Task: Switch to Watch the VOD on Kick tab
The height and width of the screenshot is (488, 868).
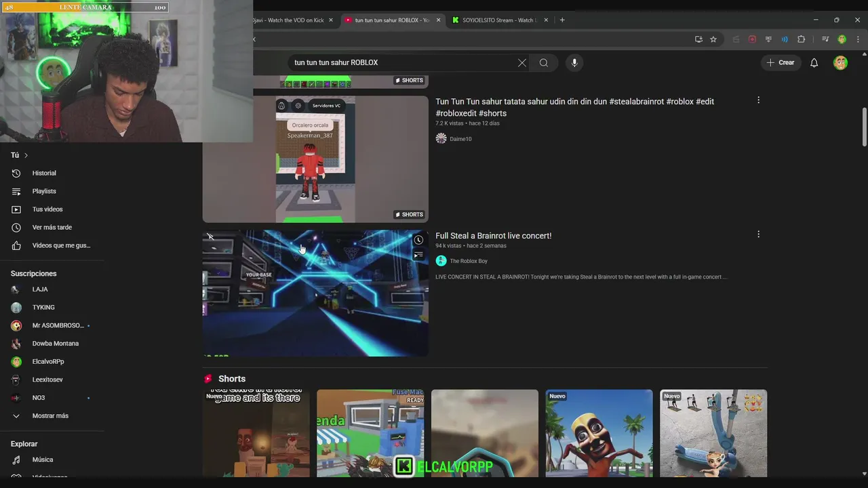Action: click(289, 20)
